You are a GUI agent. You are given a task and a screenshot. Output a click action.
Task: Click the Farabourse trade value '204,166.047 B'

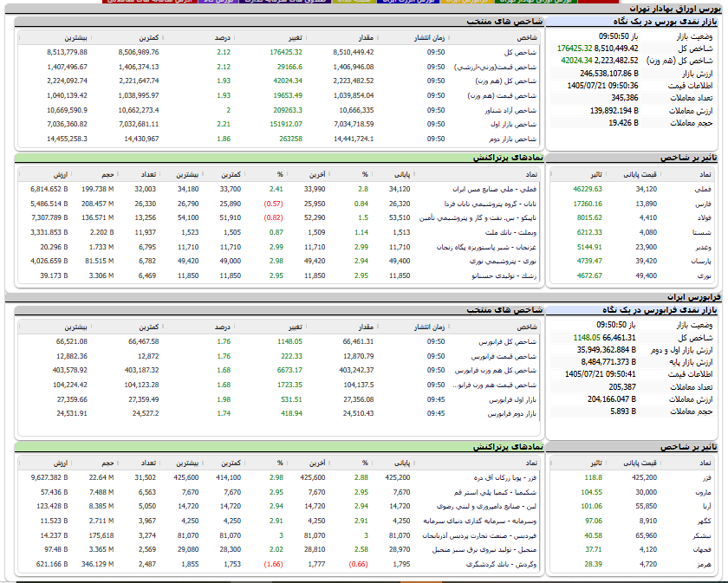[612, 399]
